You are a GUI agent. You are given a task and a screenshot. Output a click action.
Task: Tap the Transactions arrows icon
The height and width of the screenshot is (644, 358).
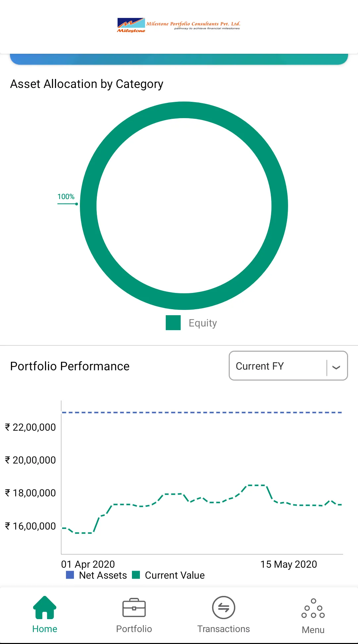pyautogui.click(x=224, y=608)
